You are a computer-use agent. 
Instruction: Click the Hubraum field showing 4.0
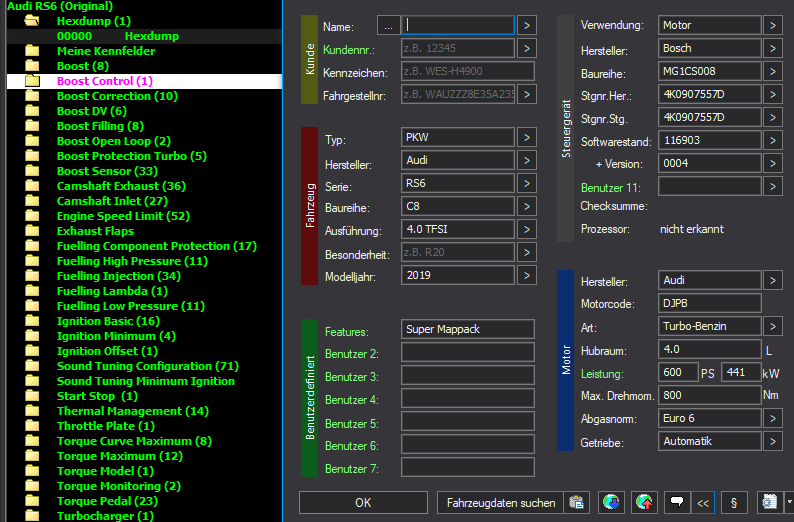709,349
